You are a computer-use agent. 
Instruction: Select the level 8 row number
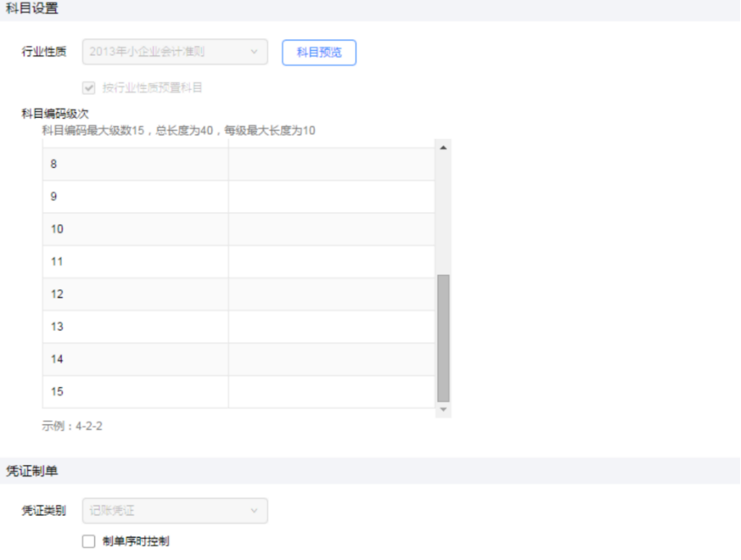[x=54, y=164]
